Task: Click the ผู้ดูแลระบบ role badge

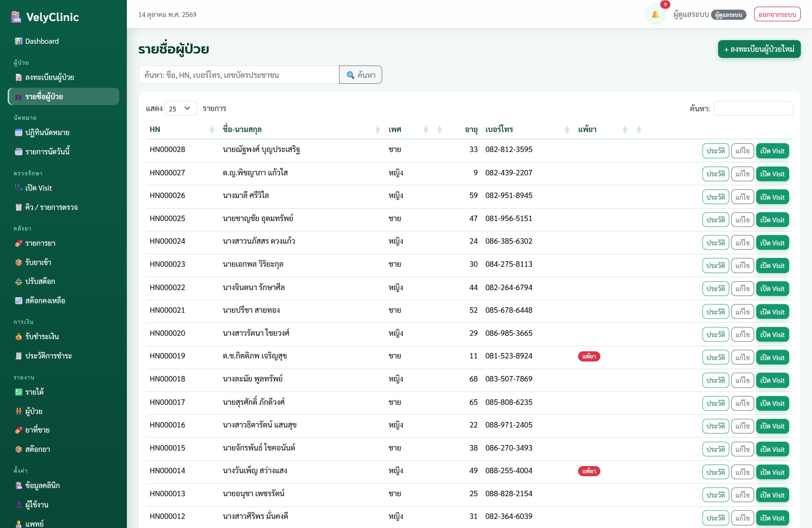Action: click(728, 15)
